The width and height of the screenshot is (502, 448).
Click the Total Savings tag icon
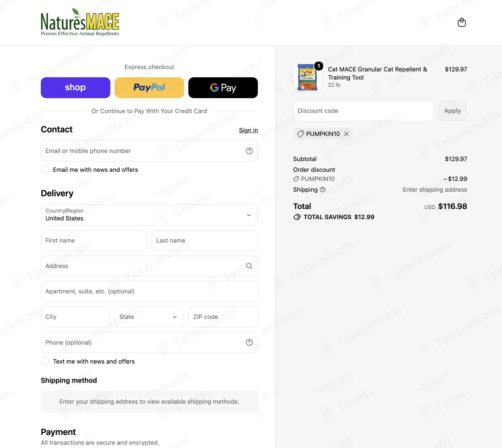point(297,217)
